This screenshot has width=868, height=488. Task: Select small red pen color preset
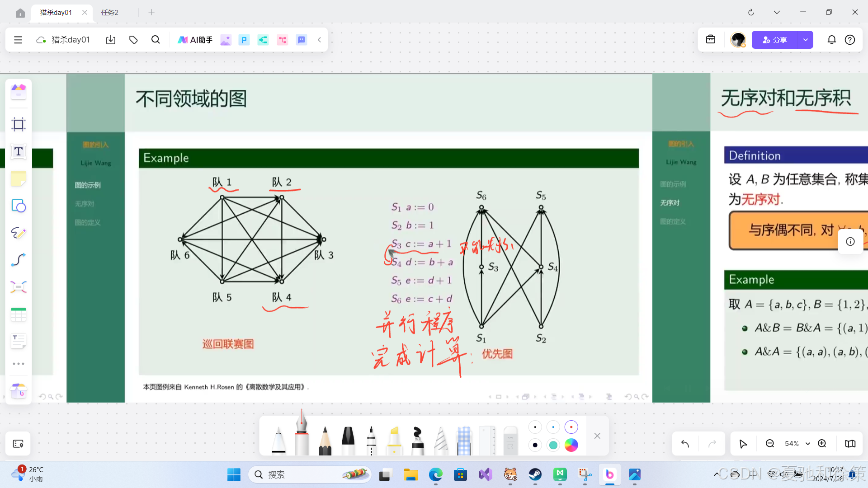tap(571, 427)
